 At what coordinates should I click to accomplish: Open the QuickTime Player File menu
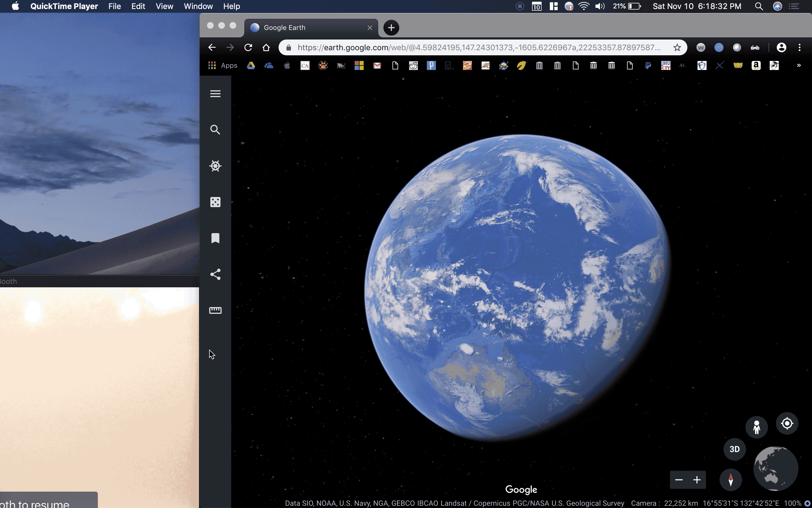(x=114, y=6)
